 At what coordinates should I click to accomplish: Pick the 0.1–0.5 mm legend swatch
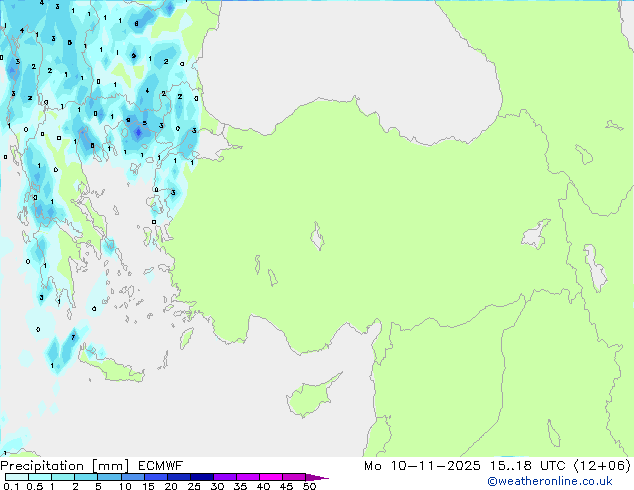click(17, 477)
